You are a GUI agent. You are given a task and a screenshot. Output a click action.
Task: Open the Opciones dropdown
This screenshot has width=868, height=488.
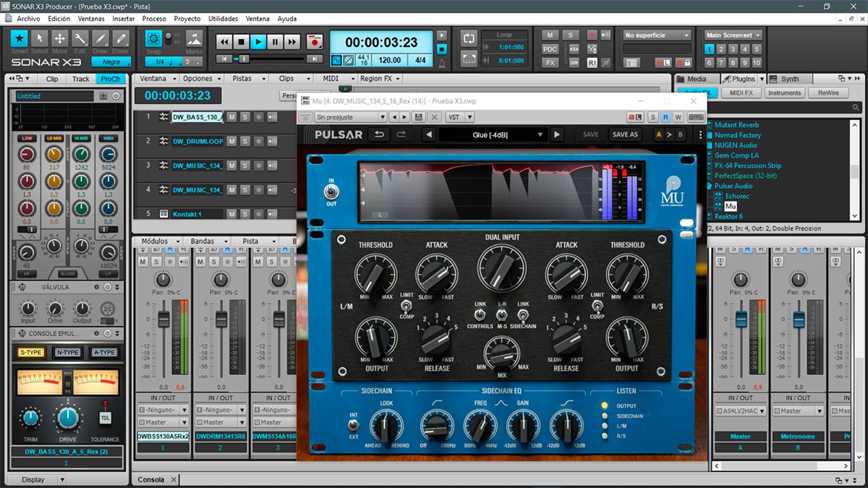point(202,78)
